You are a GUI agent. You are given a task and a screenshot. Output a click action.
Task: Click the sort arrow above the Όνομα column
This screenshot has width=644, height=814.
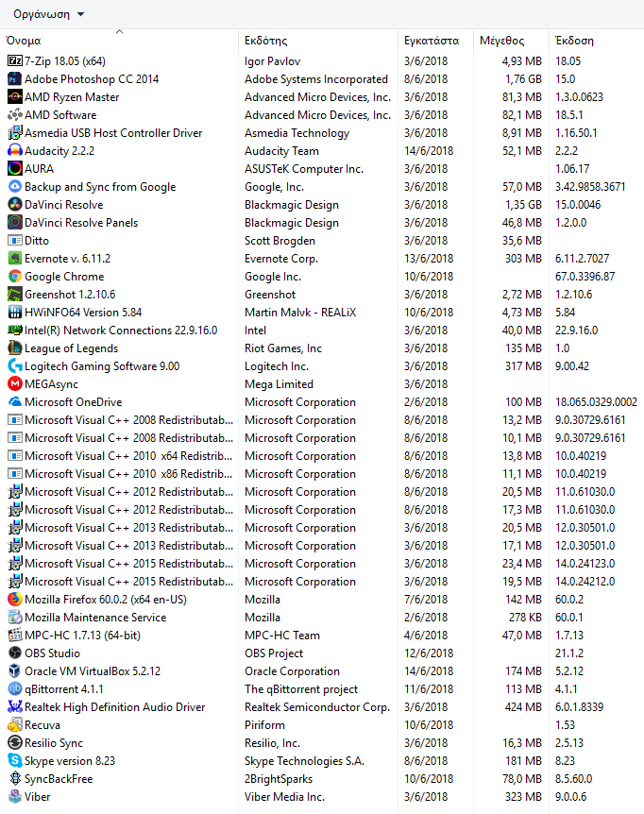(119, 32)
